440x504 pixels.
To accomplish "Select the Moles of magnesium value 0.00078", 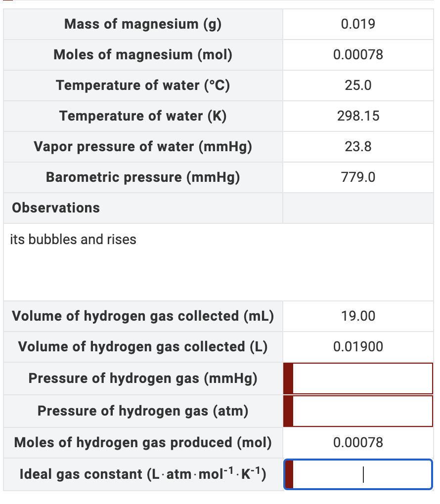I will 357,54.
